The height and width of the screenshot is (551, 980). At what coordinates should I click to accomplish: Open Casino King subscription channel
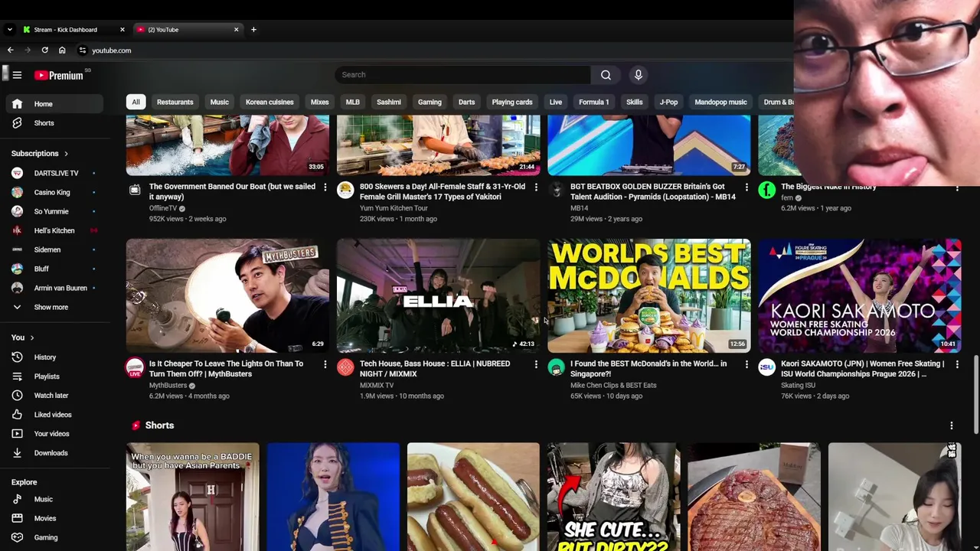54,192
